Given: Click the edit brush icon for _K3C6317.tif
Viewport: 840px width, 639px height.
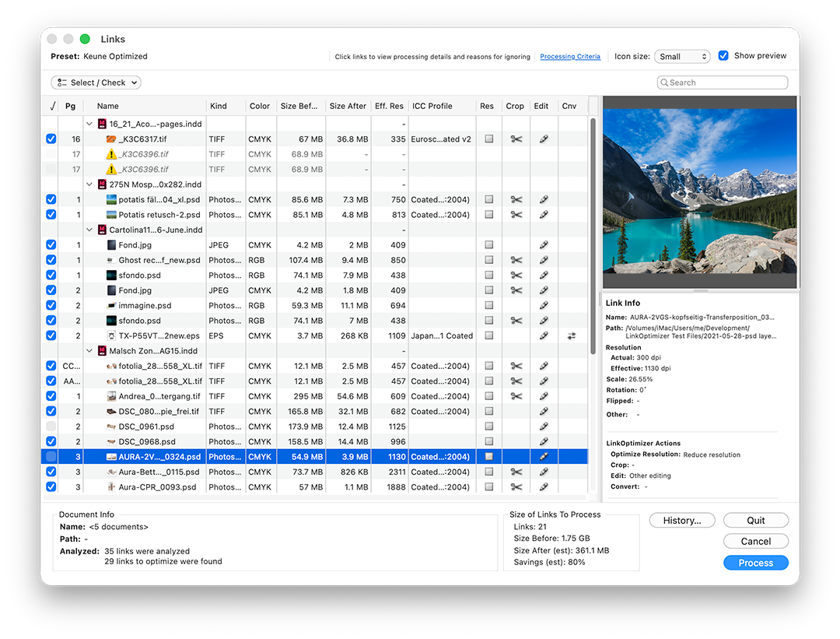Looking at the screenshot, I should (543, 139).
